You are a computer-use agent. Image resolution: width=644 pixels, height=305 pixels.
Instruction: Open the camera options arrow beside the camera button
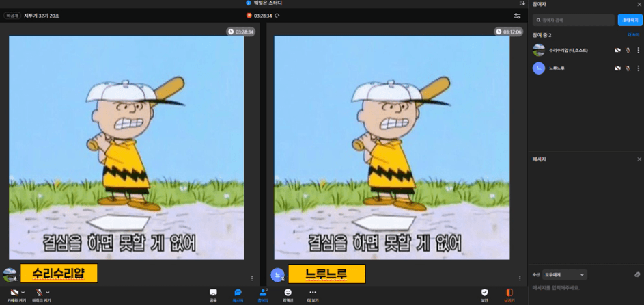click(23, 293)
